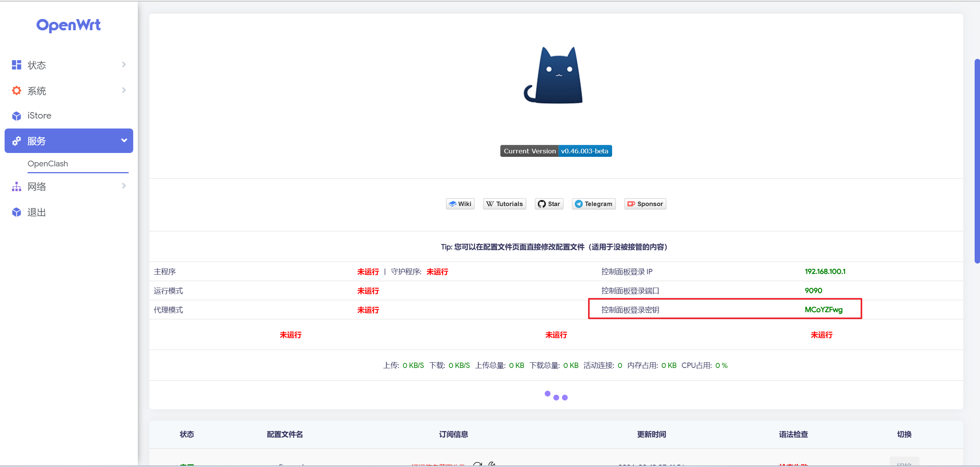The width and height of the screenshot is (980, 467).
Task: Open the Tutorials badge
Action: pyautogui.click(x=505, y=204)
